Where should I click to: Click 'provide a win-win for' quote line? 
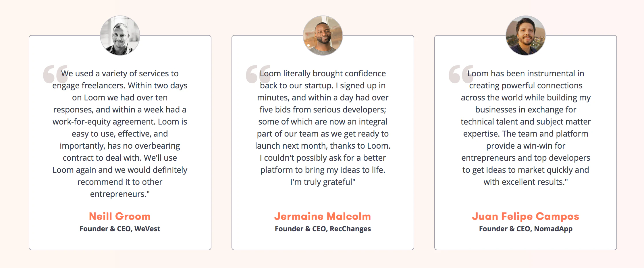point(526,146)
